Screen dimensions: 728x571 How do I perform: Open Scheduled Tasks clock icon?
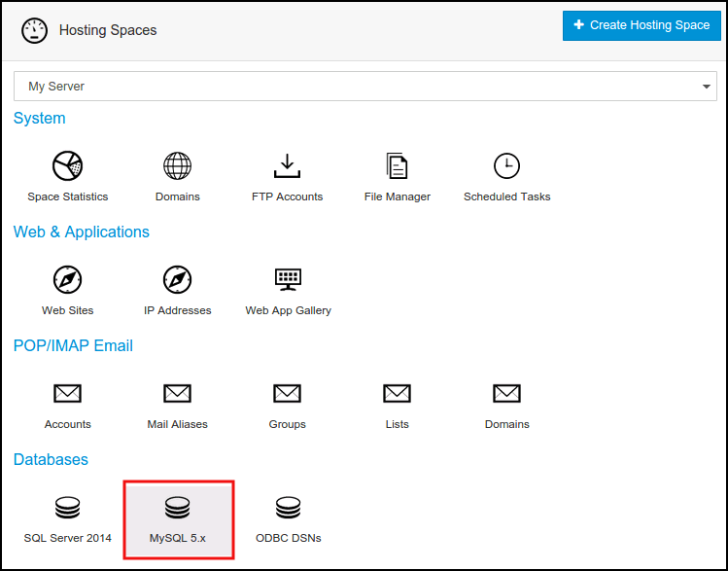[506, 166]
